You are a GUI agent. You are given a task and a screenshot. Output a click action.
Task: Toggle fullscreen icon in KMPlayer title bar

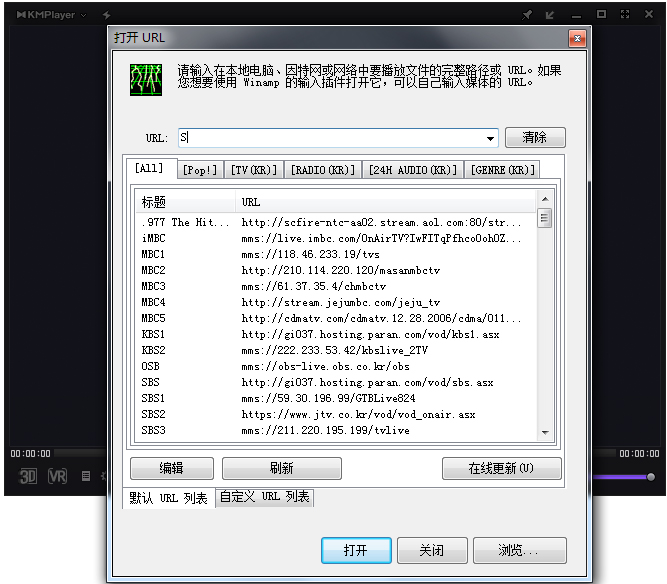(x=625, y=14)
